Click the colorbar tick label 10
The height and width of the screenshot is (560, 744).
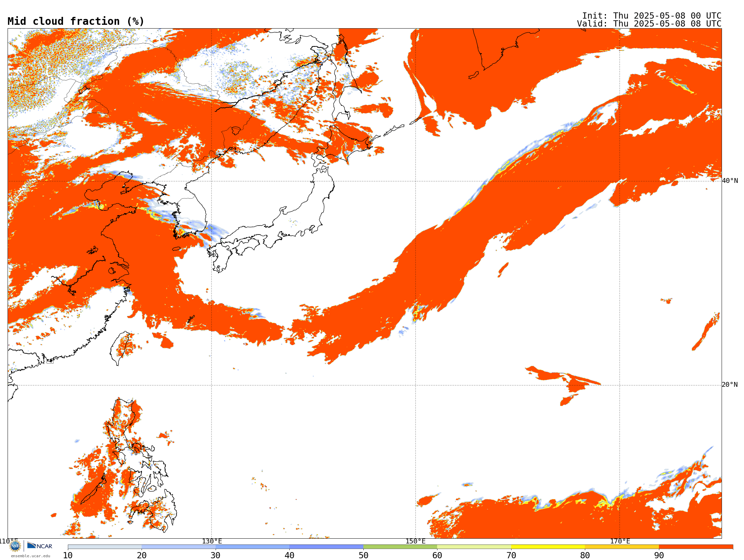click(x=68, y=556)
